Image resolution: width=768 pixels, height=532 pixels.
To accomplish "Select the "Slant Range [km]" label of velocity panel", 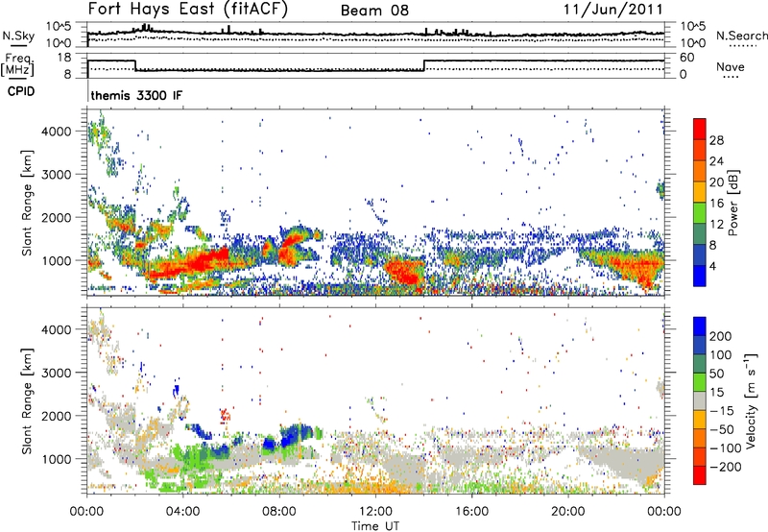I will (x=27, y=401).
